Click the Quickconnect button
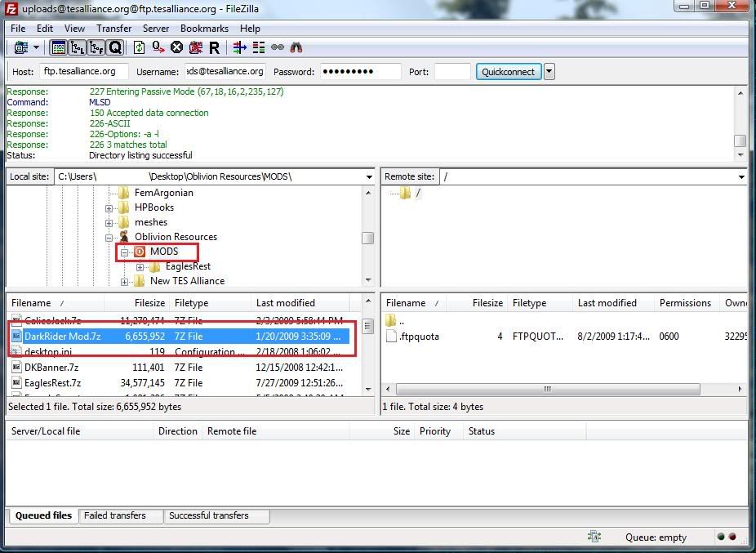The image size is (756, 553). [x=508, y=71]
